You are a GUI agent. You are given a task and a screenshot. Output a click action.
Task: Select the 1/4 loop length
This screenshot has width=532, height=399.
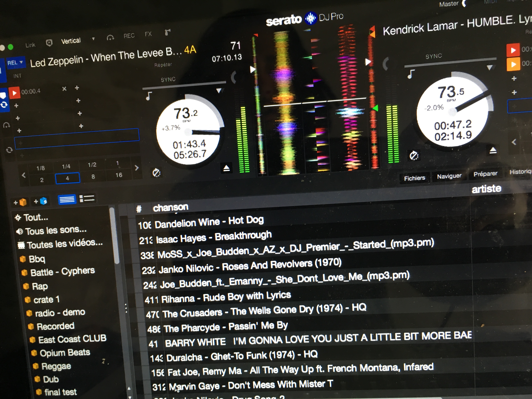tap(66, 166)
